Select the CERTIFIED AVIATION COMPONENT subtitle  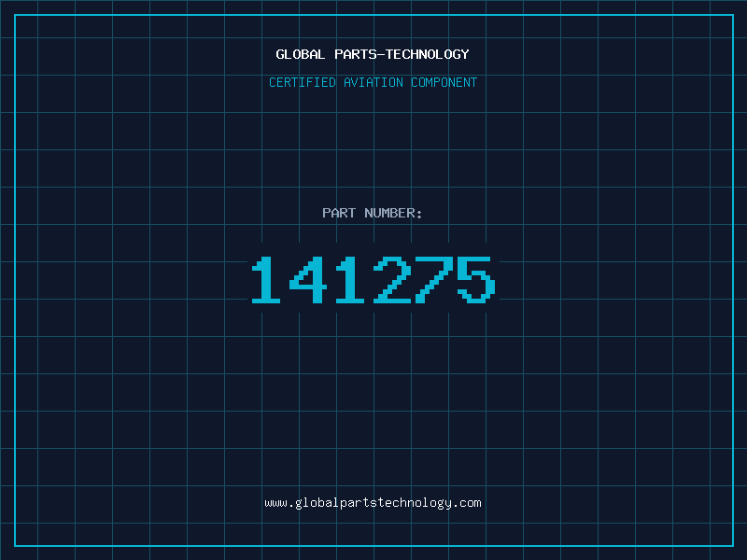pyautogui.click(x=373, y=82)
